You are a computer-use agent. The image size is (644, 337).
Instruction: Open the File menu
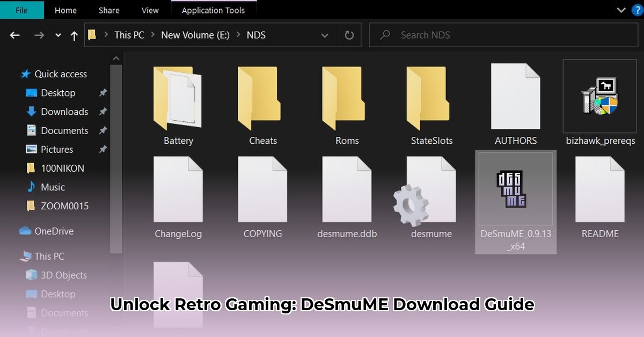(x=21, y=10)
